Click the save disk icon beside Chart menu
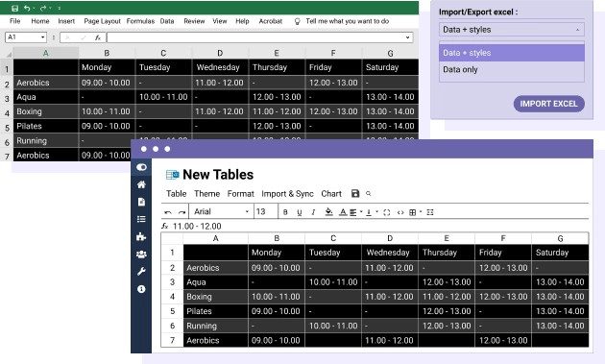The width and height of the screenshot is (605, 364). tap(355, 193)
